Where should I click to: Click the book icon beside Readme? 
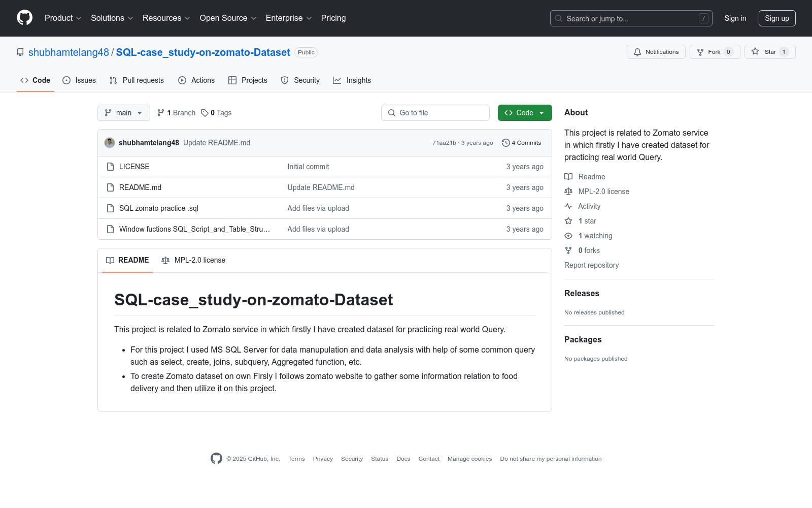568,177
